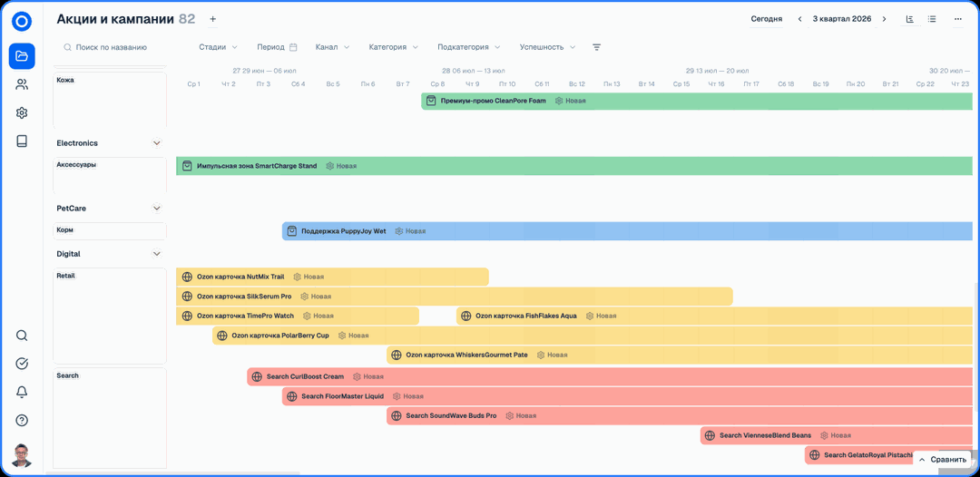Open the Категория filter dropdown
Viewport: 980px width, 477px height.
[393, 47]
